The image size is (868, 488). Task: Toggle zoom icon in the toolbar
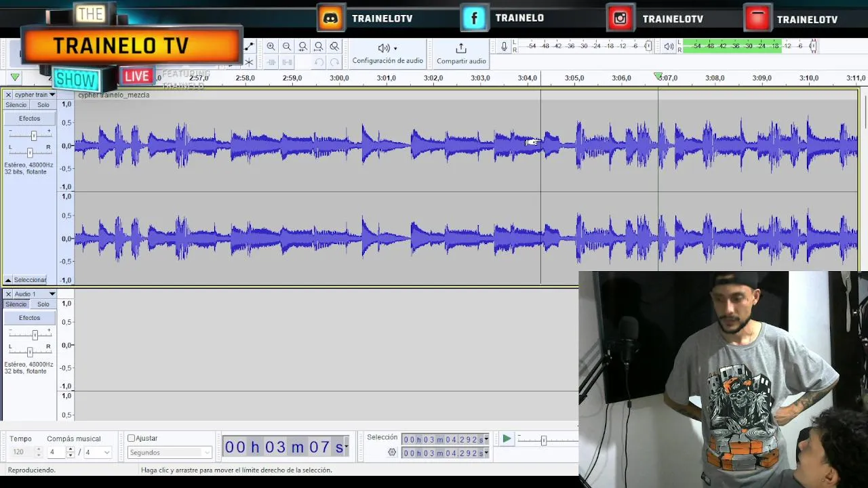pyautogui.click(x=334, y=47)
